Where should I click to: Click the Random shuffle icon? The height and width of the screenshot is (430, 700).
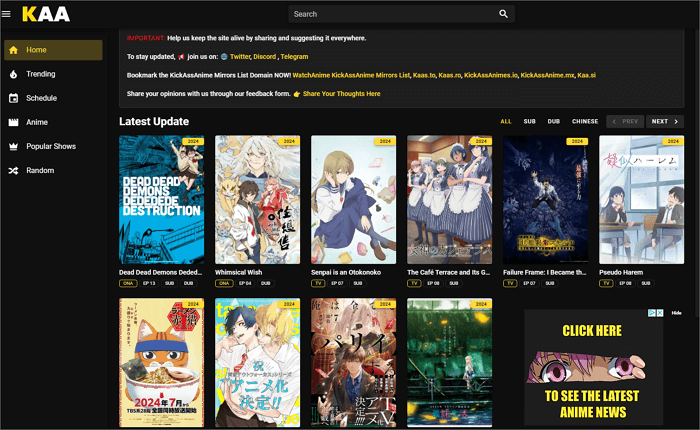coord(13,171)
